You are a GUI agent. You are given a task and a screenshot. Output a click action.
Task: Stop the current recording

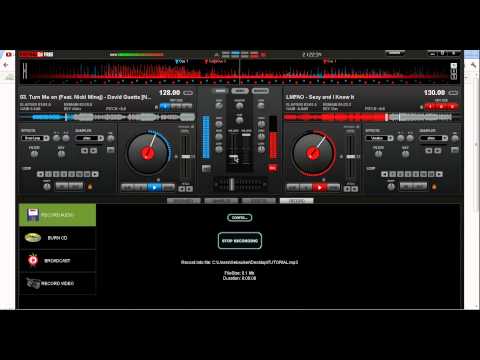(x=240, y=241)
